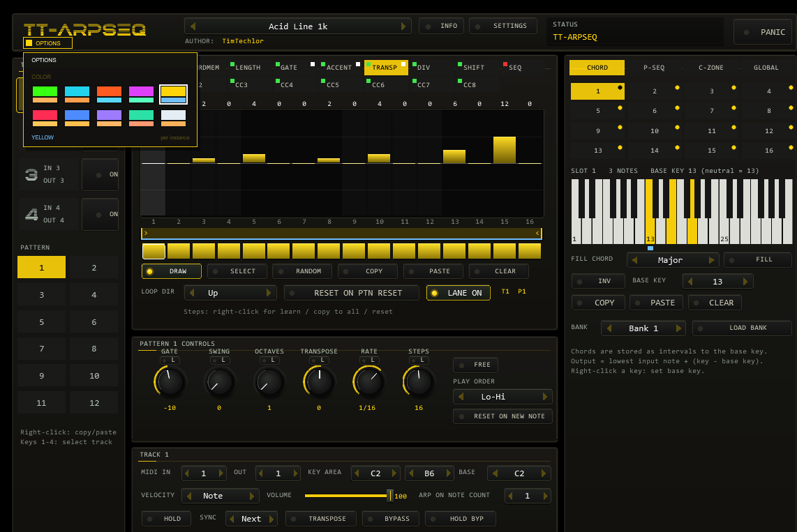797x532 pixels.
Task: Switch loop direction to previous with left arrow
Action: click(x=192, y=293)
